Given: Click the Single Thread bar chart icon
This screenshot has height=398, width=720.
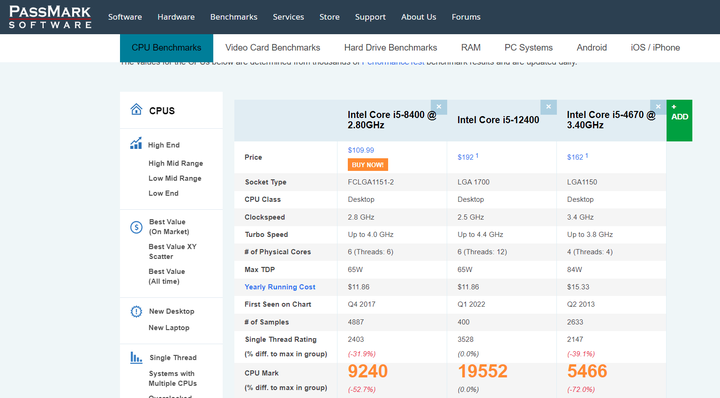Looking at the screenshot, I should coord(136,357).
